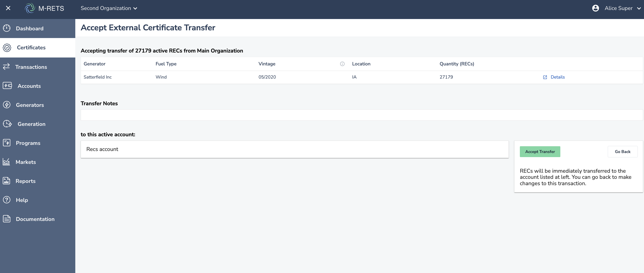Click the Go Back button

[x=622, y=152]
